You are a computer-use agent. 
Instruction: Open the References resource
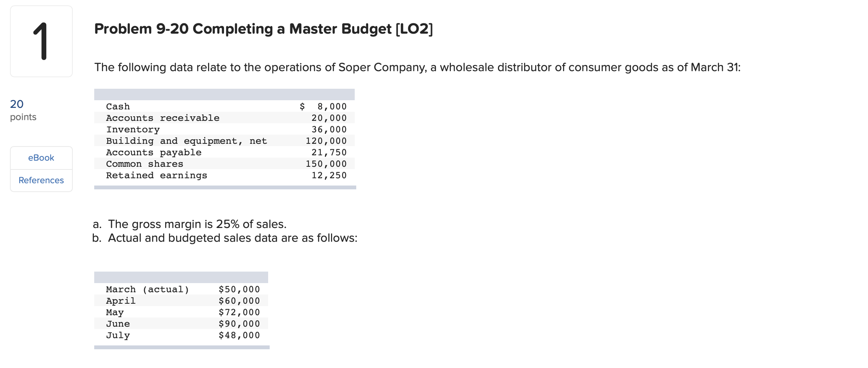click(x=41, y=180)
